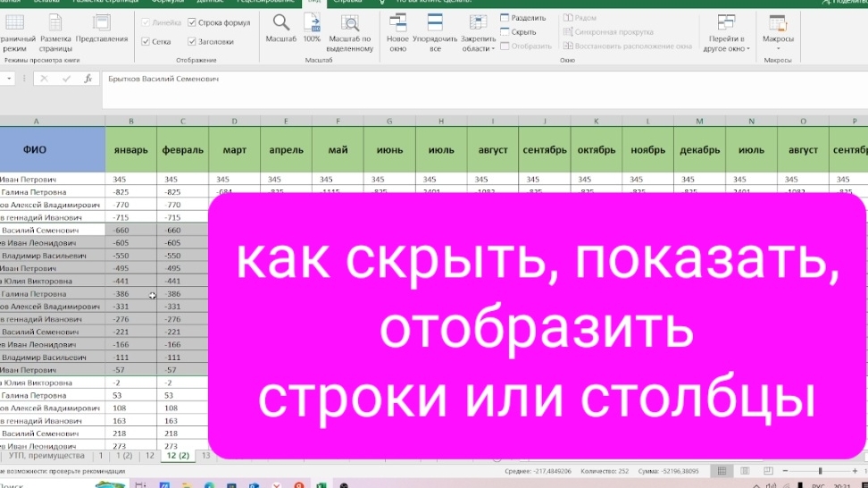868x488 pixels.
Task: Click cell 345 under июнь
Action: coord(389,179)
